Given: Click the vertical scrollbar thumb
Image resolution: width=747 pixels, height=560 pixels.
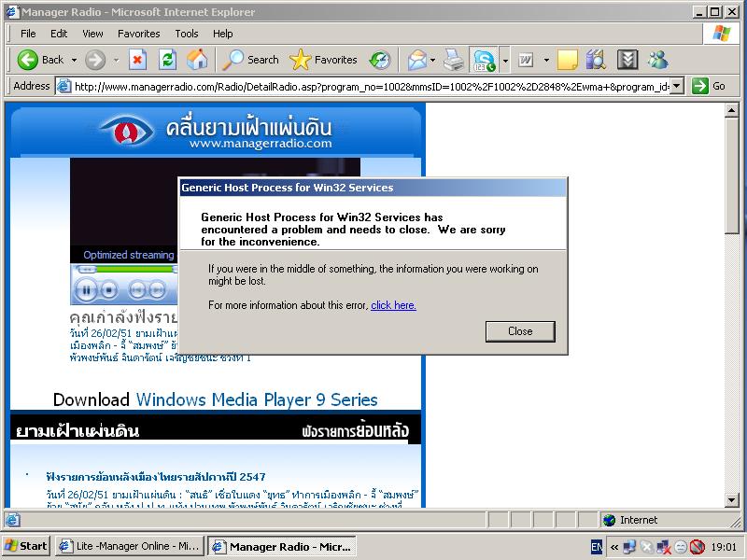Looking at the screenshot, I should 732,175.
